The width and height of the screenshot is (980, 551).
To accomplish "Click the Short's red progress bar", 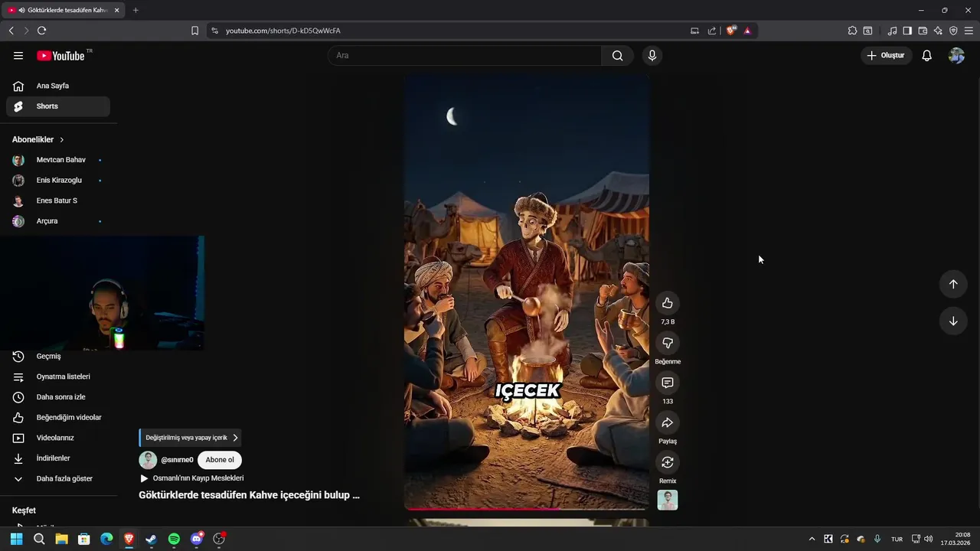I will pyautogui.click(x=527, y=508).
